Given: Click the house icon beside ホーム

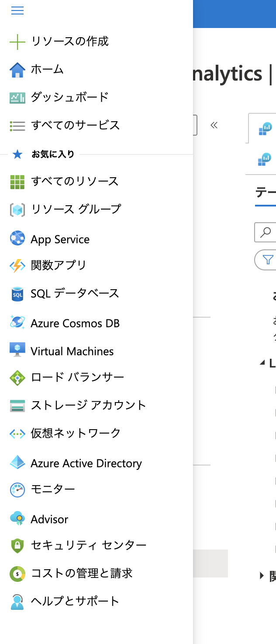Looking at the screenshot, I should pos(17,70).
